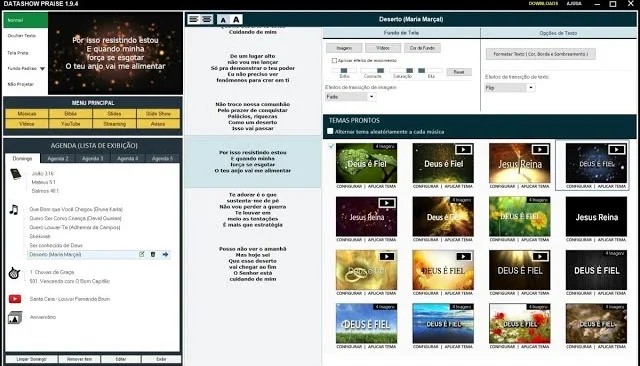The image size is (640, 366).
Task: Open Ajuda link in title bar
Action: [x=574, y=3]
